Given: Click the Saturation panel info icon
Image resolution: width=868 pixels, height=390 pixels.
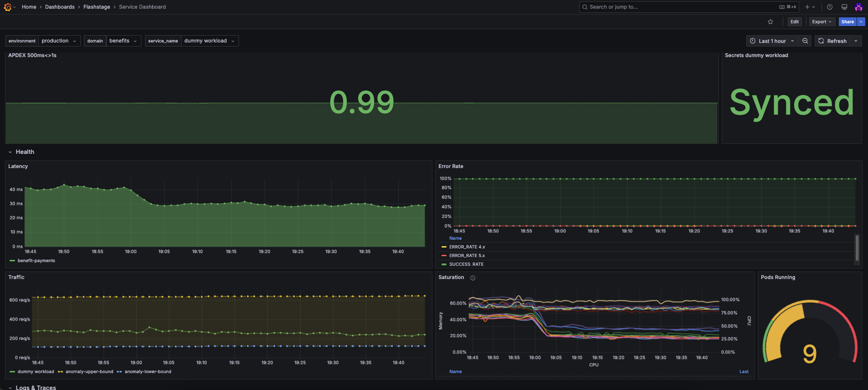Looking at the screenshot, I should (x=473, y=278).
